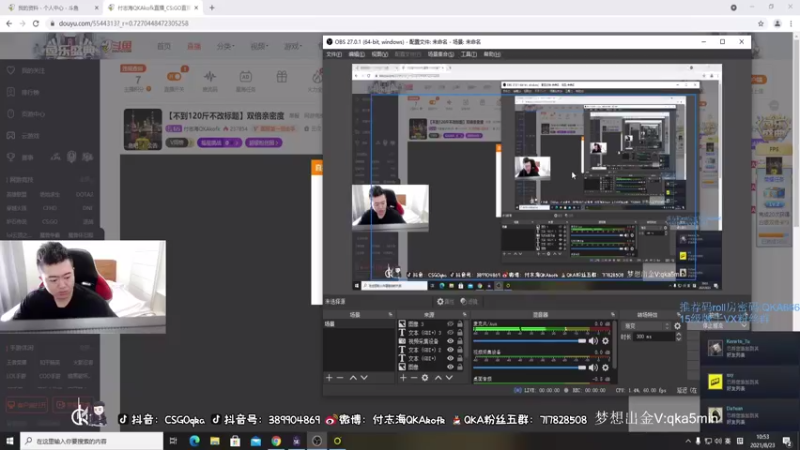This screenshot has width=800, height=450.
Task: Pop out the Audio Mixer dock icon
Action: click(x=613, y=314)
